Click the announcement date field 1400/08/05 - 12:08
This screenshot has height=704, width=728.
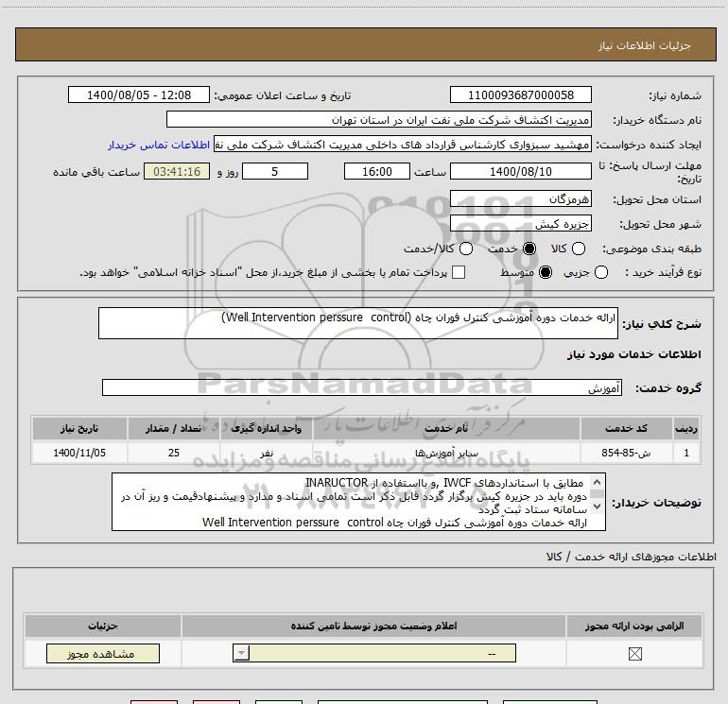[139, 94]
